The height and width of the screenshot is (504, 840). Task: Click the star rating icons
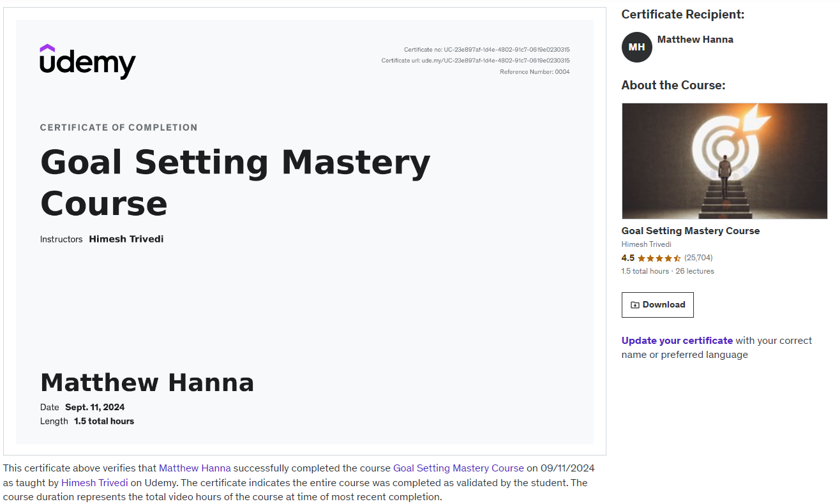click(x=659, y=258)
